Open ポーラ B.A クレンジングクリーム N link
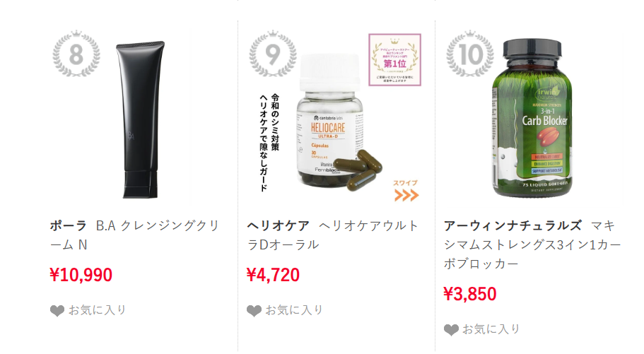 [135, 235]
